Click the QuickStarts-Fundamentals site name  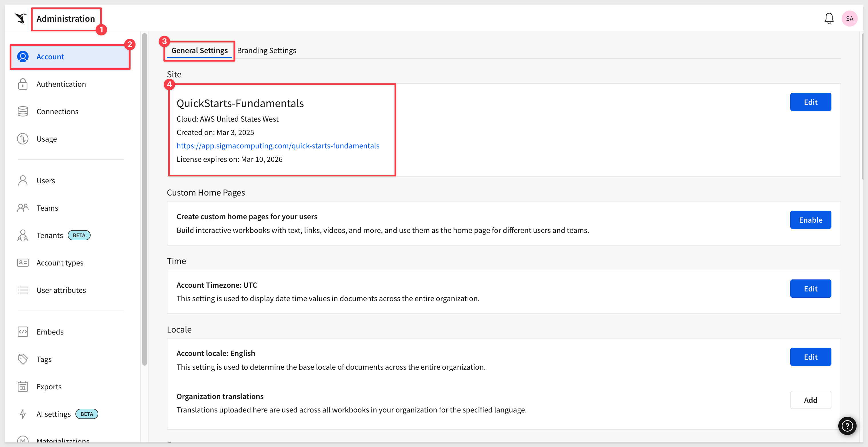tap(240, 103)
